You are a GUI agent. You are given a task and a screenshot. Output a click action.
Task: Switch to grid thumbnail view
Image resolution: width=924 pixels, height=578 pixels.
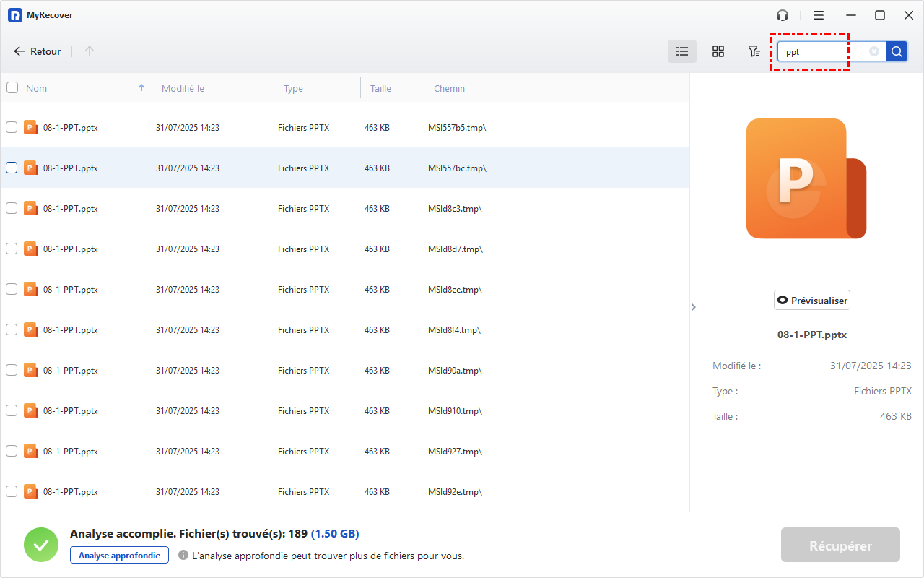[718, 51]
